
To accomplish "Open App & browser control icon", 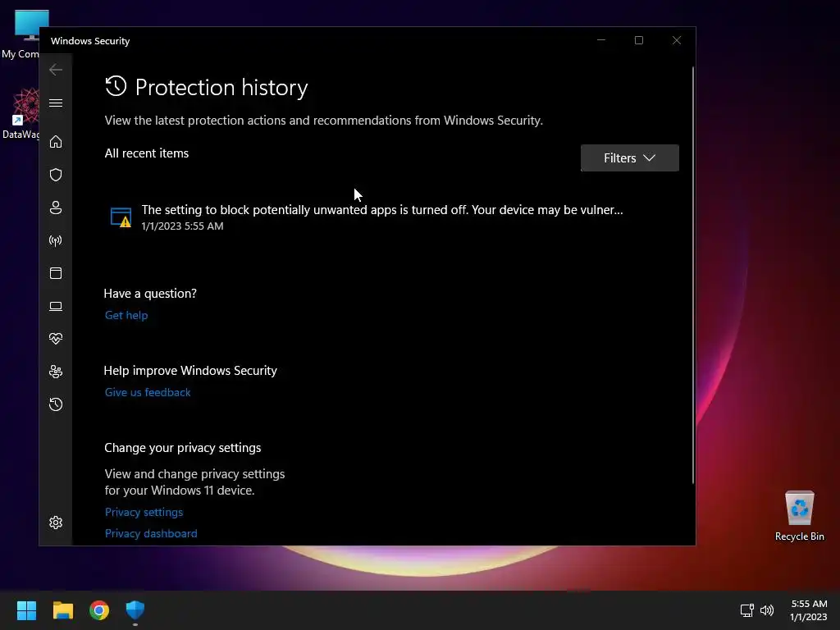I will [x=56, y=273].
